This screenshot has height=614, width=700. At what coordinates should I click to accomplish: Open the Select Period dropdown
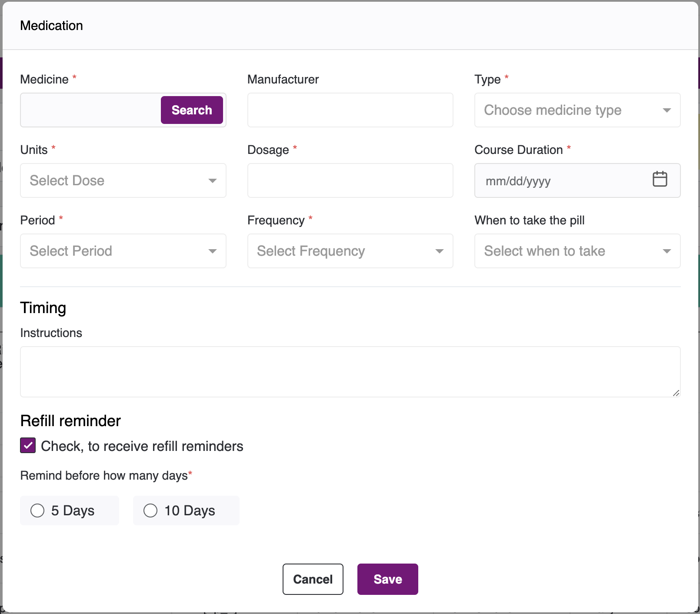pyautogui.click(x=123, y=251)
